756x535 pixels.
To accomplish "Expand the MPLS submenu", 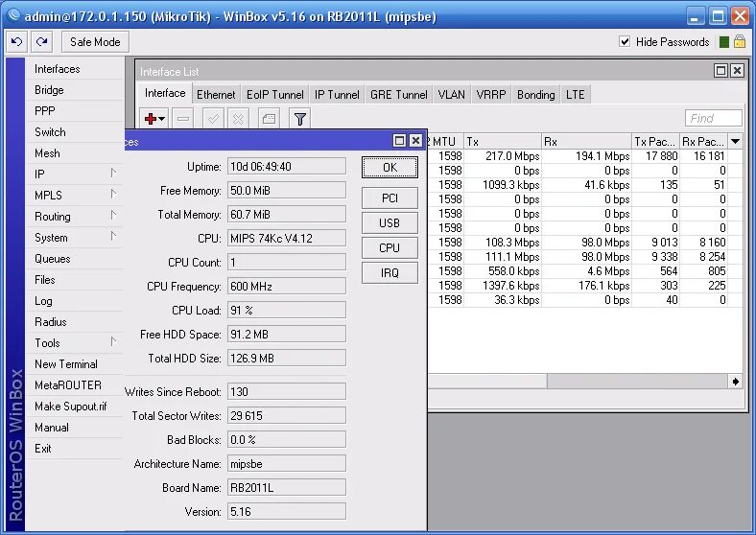I will point(113,195).
